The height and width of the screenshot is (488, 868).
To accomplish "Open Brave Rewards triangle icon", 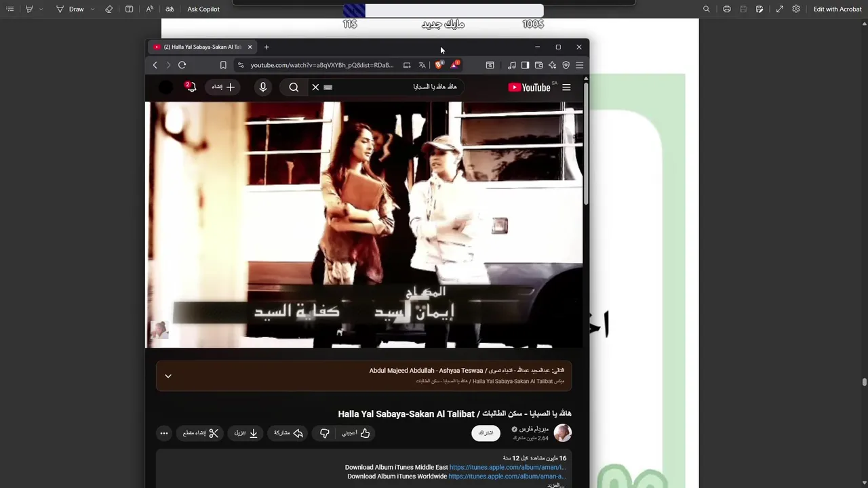I will 455,65.
